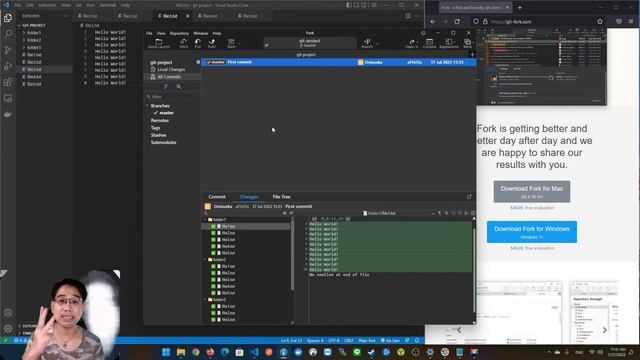Open Fork's Help menu

coord(217,33)
